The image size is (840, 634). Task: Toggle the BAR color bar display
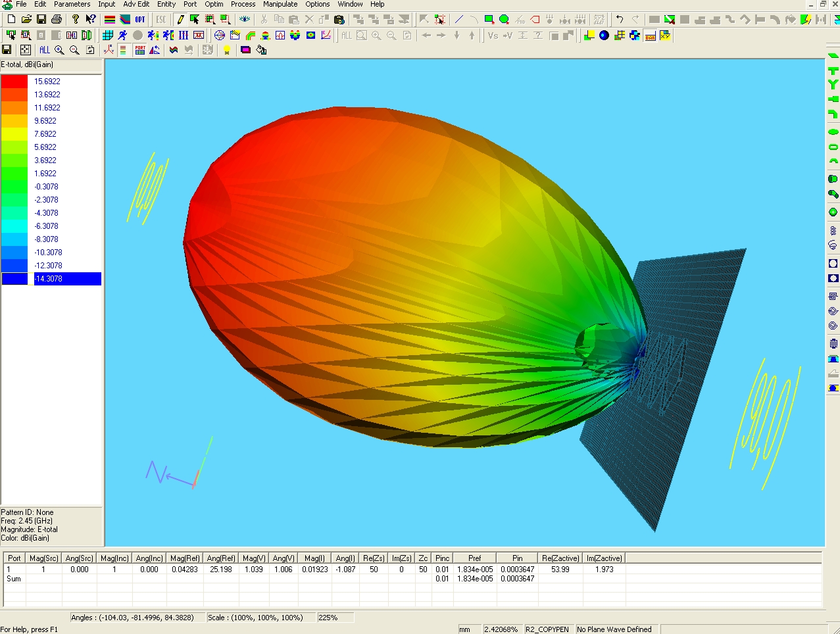pyautogui.click(x=650, y=36)
